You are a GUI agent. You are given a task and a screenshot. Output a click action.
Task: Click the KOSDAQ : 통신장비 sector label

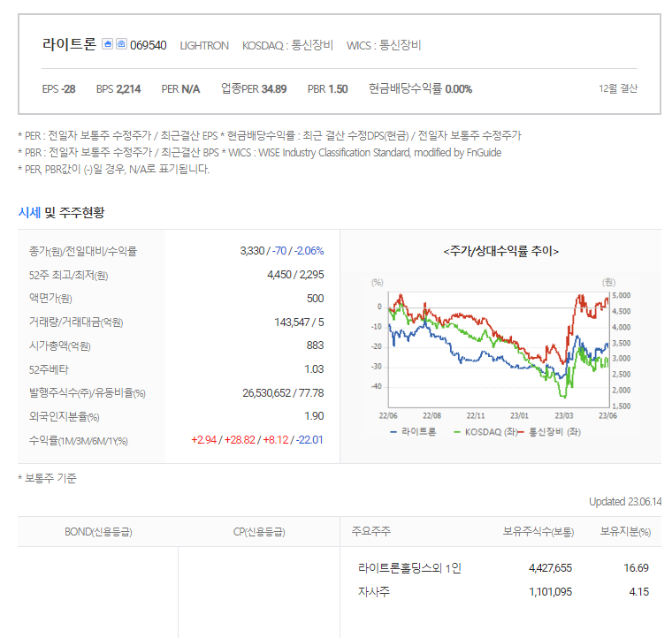287,45
